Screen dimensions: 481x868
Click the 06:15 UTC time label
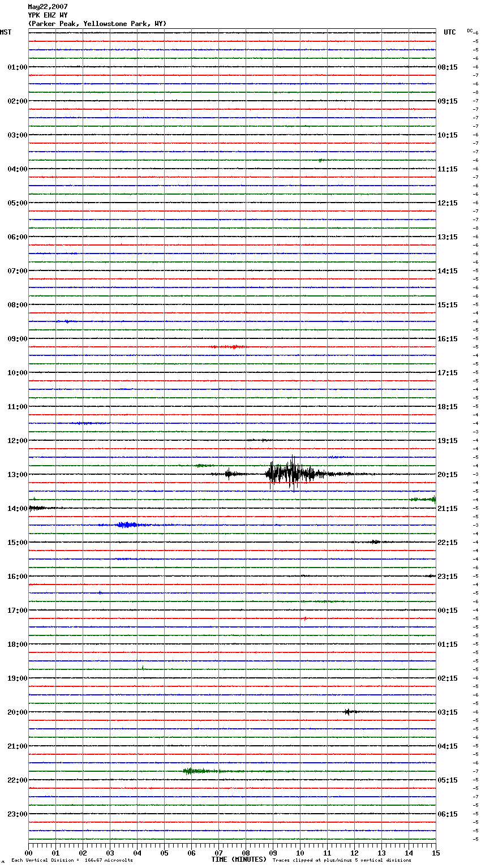pos(448,814)
